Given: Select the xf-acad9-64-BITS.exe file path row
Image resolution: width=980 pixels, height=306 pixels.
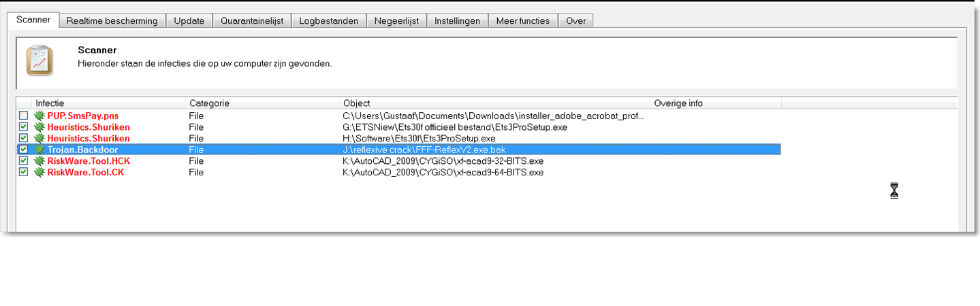Looking at the screenshot, I should tap(443, 172).
